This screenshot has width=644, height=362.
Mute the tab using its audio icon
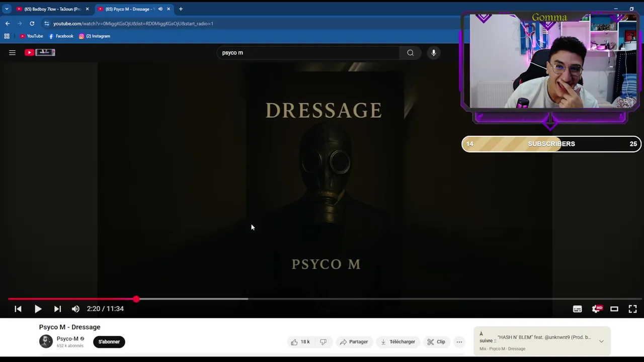[x=160, y=9]
